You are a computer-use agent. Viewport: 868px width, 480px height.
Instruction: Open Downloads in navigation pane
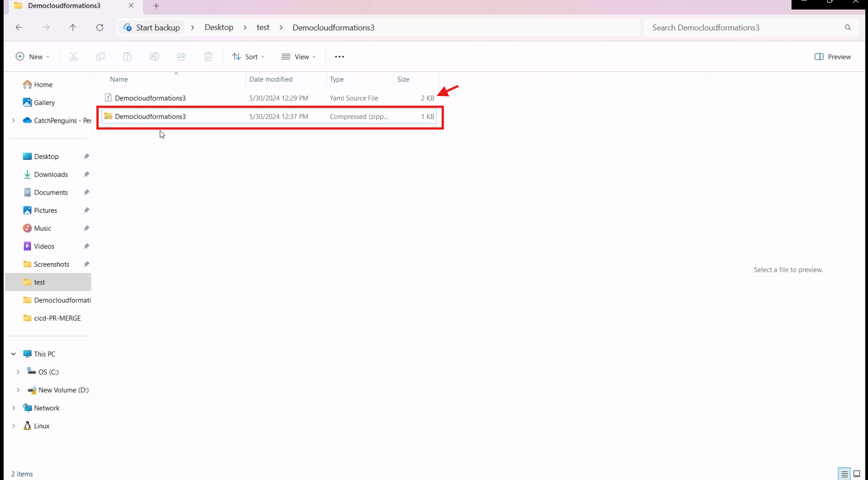point(45,174)
